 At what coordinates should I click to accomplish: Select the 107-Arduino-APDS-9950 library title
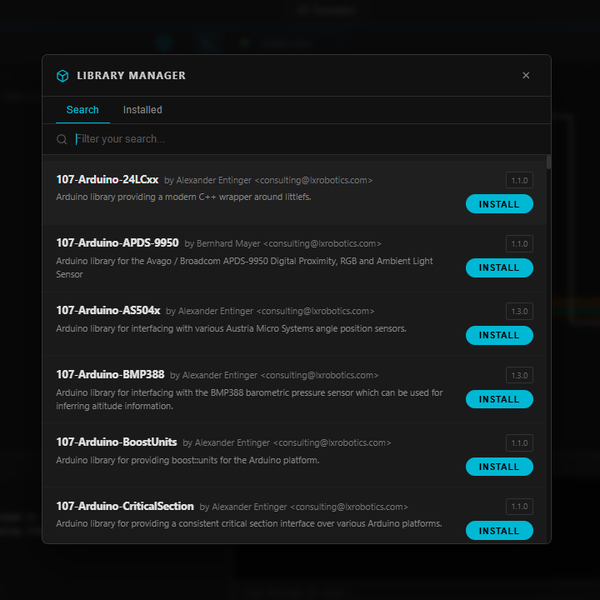[117, 243]
